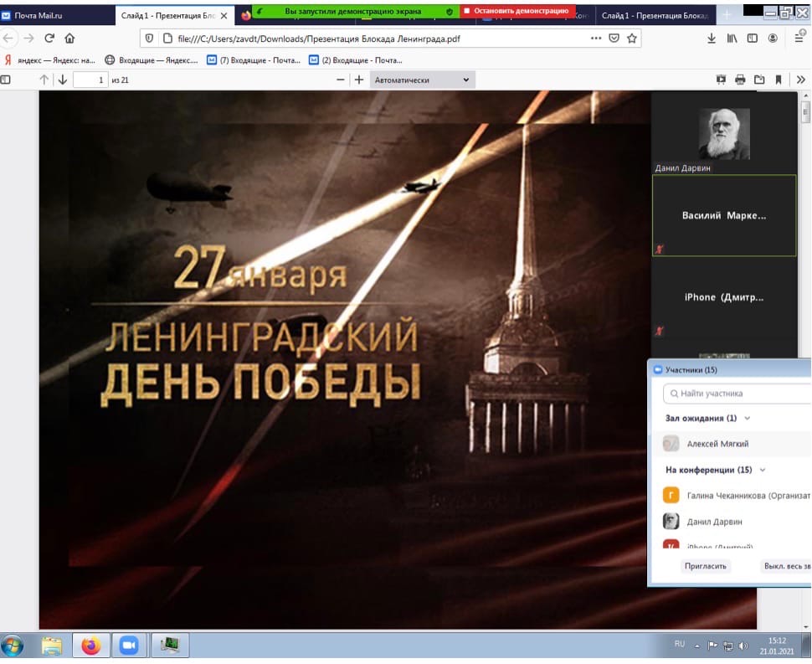Switch to the Почта Mail.ru tab
Screen dimensions: 812x664
tap(46, 15)
